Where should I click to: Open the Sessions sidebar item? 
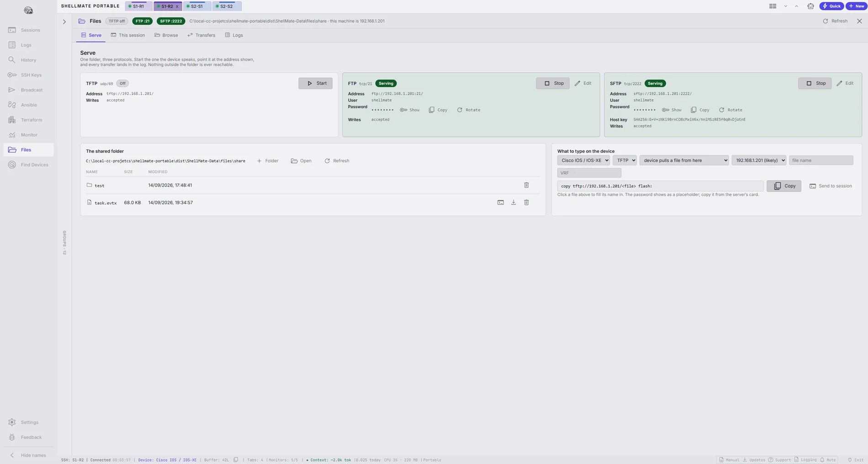28,30
